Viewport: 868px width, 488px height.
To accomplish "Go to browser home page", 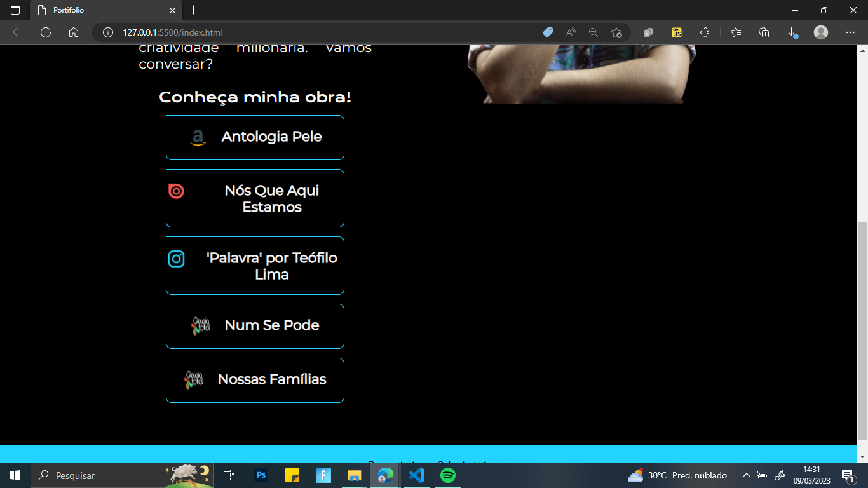I will click(74, 32).
